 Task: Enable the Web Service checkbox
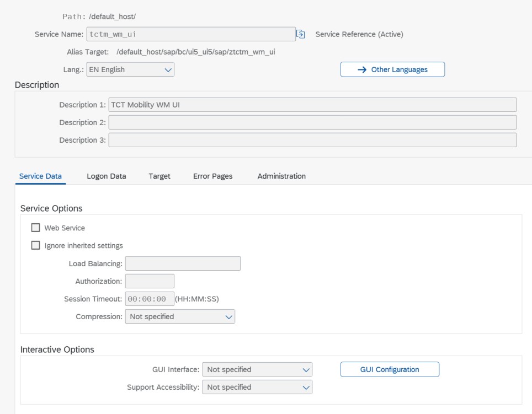[36, 228]
